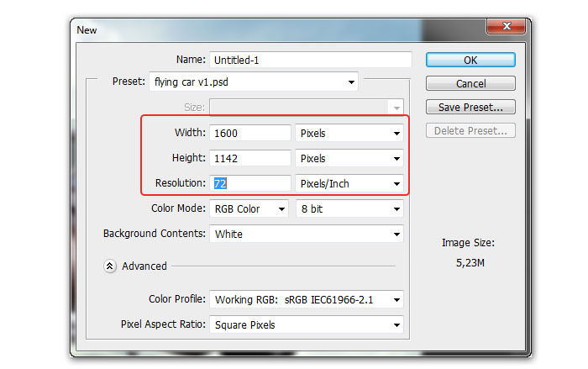
Task: Open Background Contents dropdown set to White
Action: 307,234
